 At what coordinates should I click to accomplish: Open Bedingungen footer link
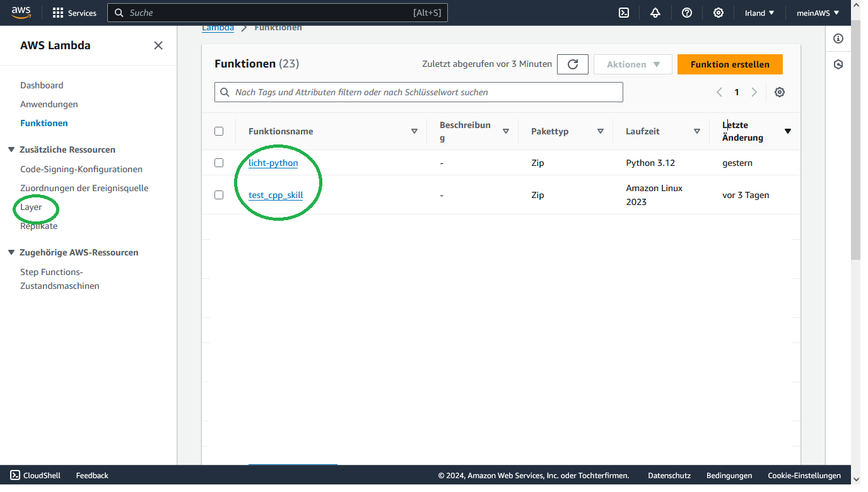pos(729,476)
